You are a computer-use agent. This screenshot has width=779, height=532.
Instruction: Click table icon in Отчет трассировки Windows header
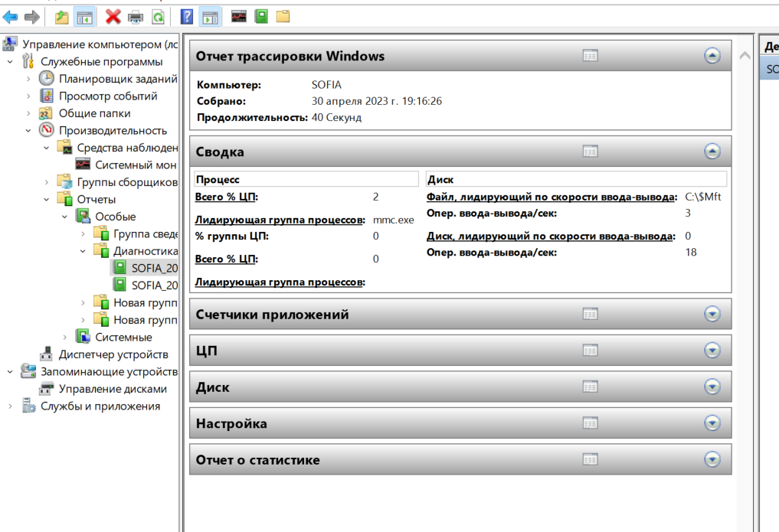(591, 56)
